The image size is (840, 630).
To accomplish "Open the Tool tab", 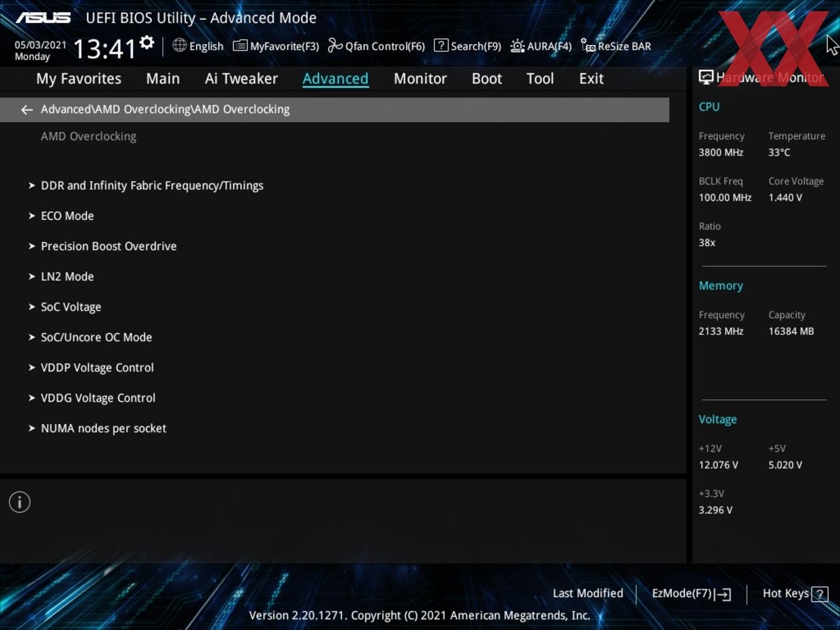I will 540,78.
